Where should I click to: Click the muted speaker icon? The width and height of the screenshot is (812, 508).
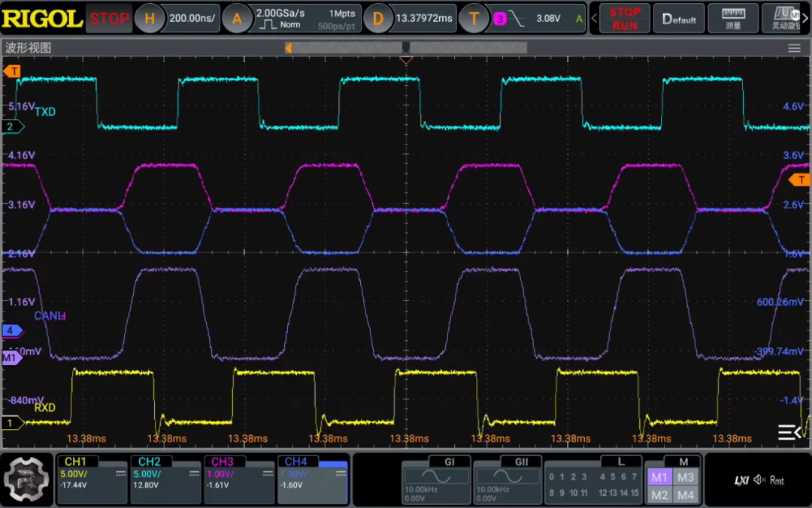(760, 480)
